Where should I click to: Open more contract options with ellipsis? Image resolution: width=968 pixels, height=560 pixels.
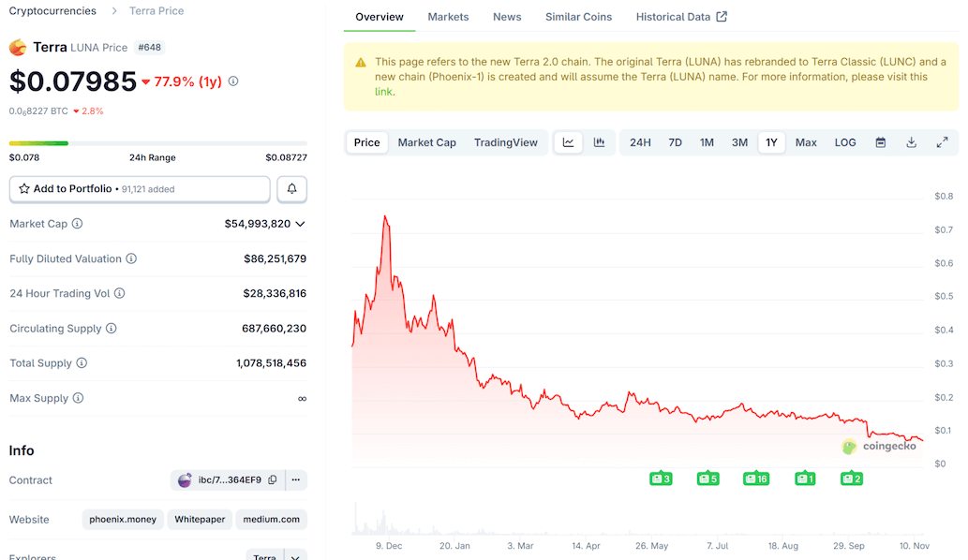coord(295,479)
